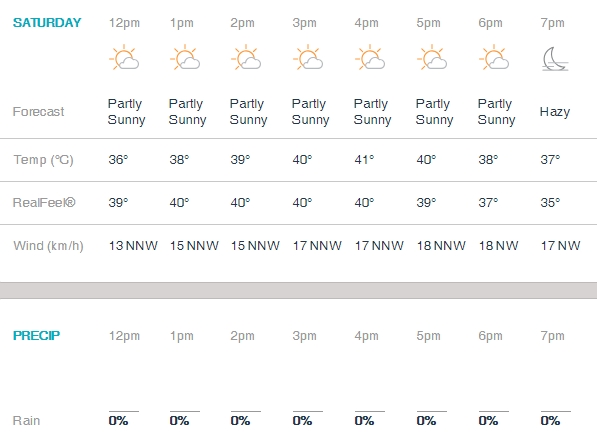
Task: Click the 7pm column header in PRECIP
Action: pyautogui.click(x=552, y=336)
